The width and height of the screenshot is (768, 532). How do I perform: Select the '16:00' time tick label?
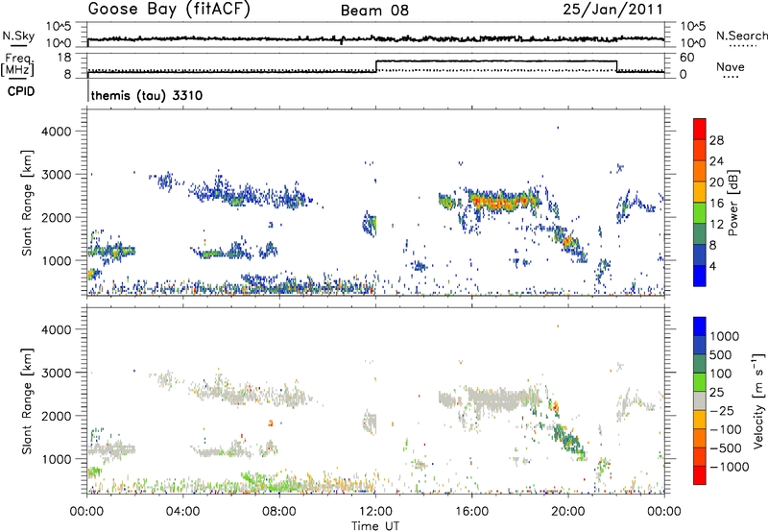(x=471, y=512)
